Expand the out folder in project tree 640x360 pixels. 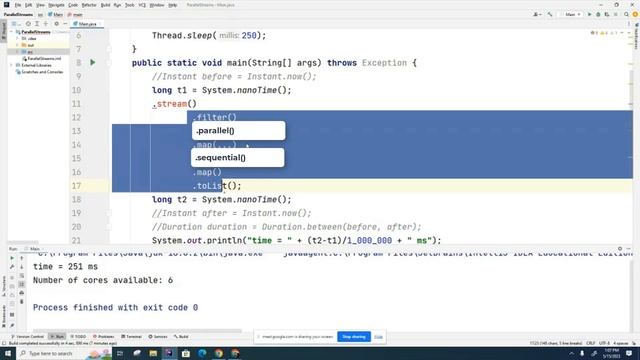[17, 45]
